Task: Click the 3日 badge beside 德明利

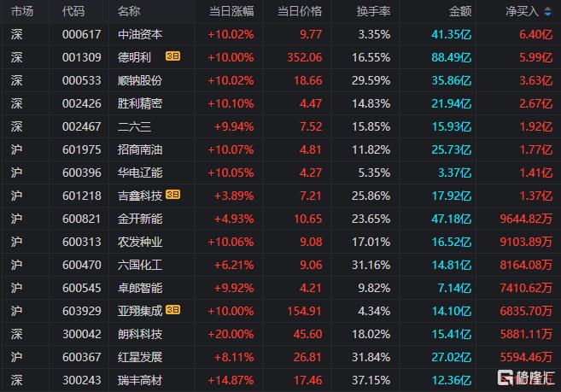Action: [x=172, y=56]
